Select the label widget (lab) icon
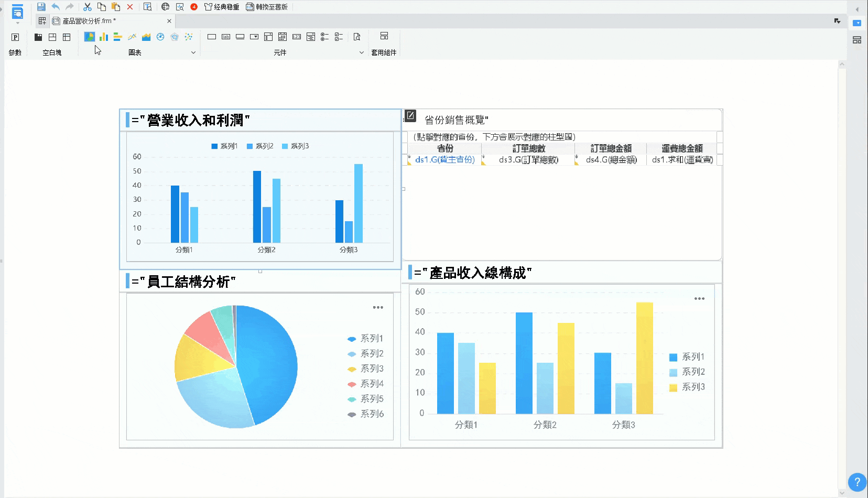Image resolution: width=868 pixels, height=498 pixels. [226, 37]
